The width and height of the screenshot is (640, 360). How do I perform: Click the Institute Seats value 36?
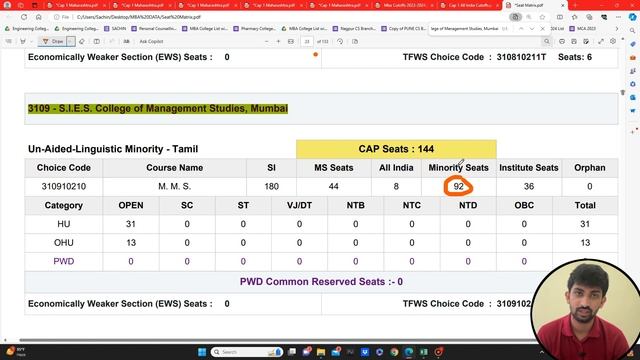point(529,187)
